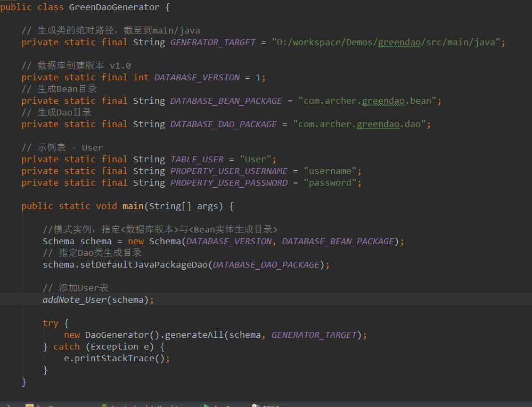
Task: Click the Exception type in catch
Action: click(x=114, y=347)
